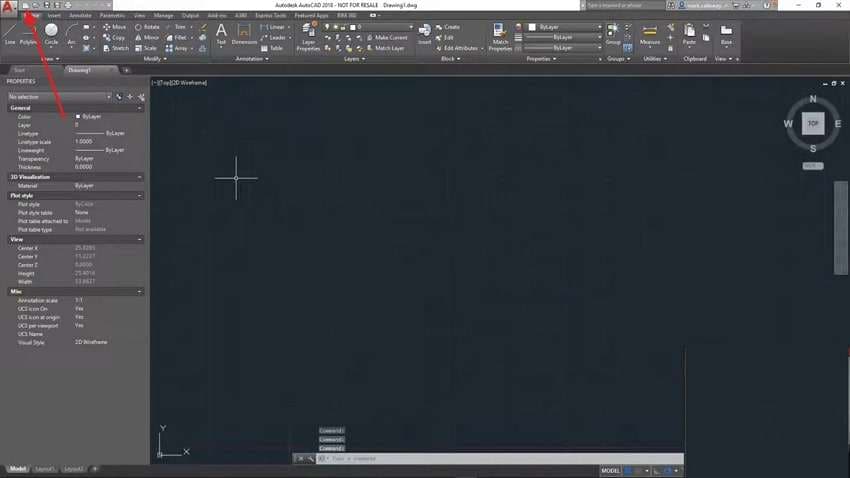850x478 pixels.
Task: Click the Leader tool
Action: pyautogui.click(x=274, y=37)
